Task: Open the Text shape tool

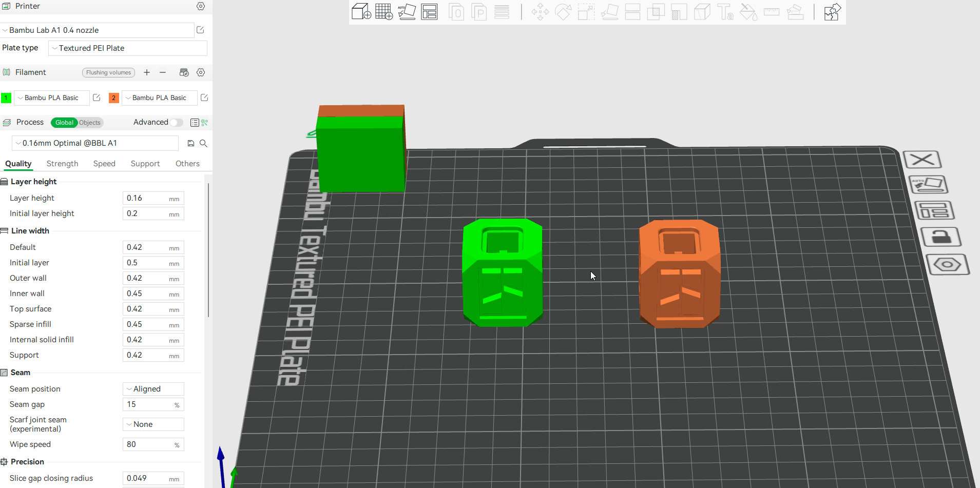Action: 725,11
